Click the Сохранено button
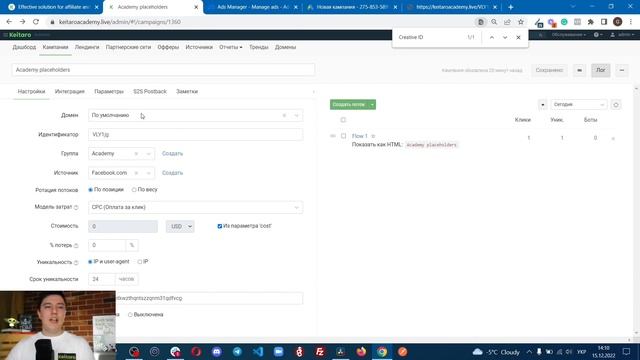 pyautogui.click(x=549, y=70)
